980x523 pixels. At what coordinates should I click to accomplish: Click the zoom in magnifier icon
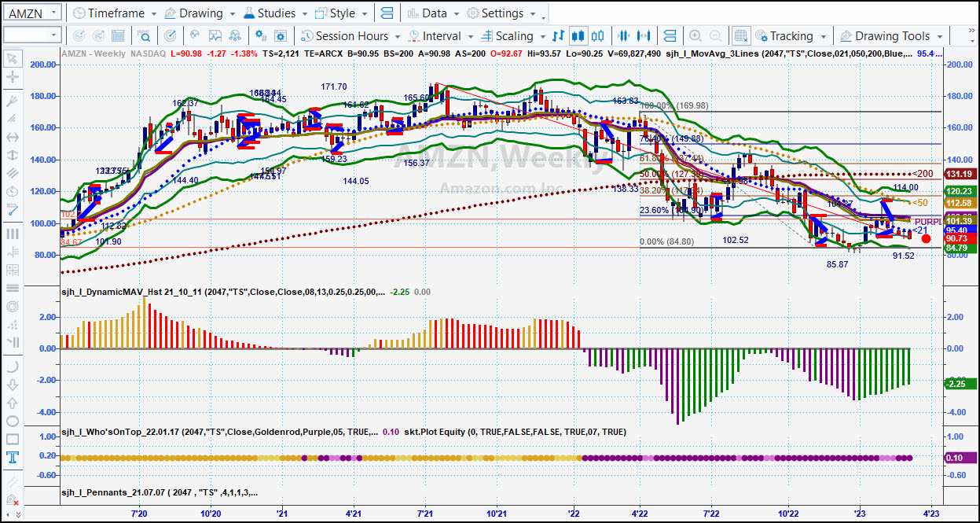pyautogui.click(x=696, y=35)
